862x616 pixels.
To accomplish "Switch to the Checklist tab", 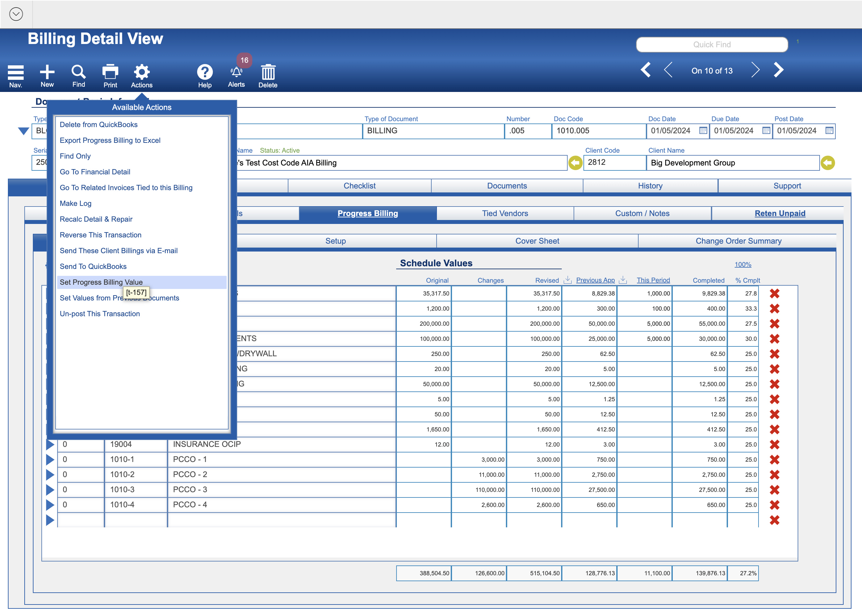I will (x=359, y=186).
